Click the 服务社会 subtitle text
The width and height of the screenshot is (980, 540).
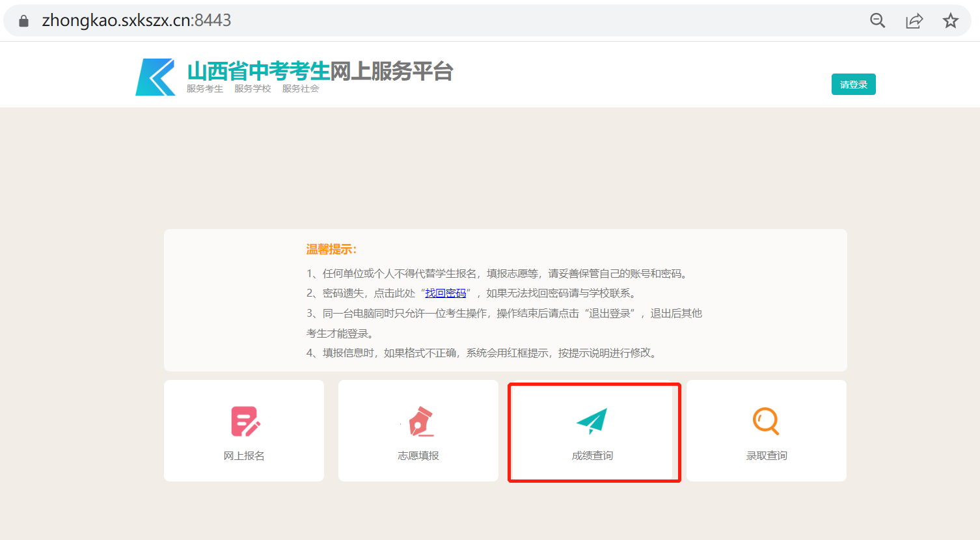pos(301,89)
